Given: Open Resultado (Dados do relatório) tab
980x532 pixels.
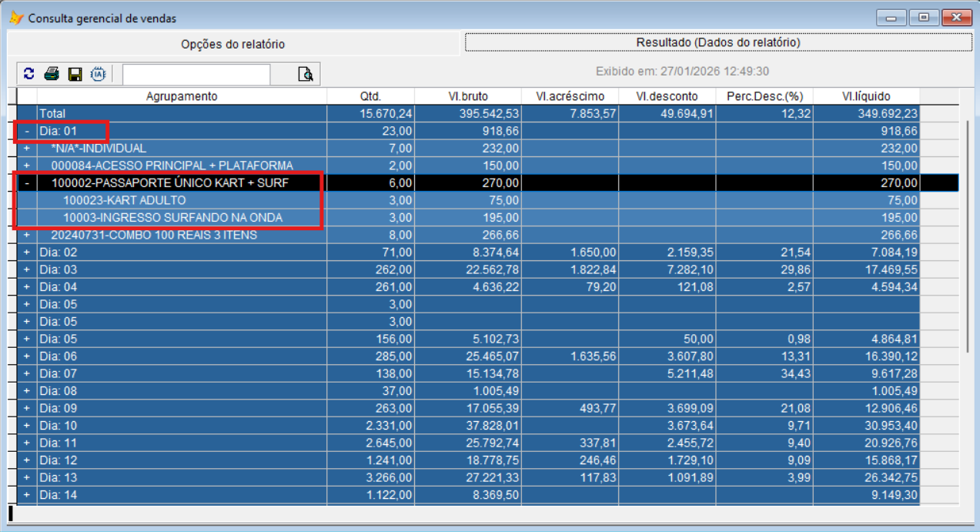Looking at the screenshot, I should (x=717, y=42).
